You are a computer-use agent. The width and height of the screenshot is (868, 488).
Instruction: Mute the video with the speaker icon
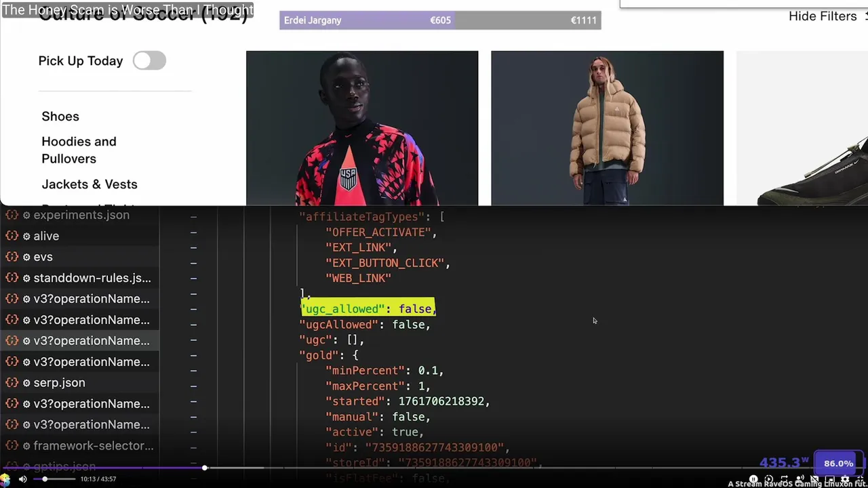(22, 479)
